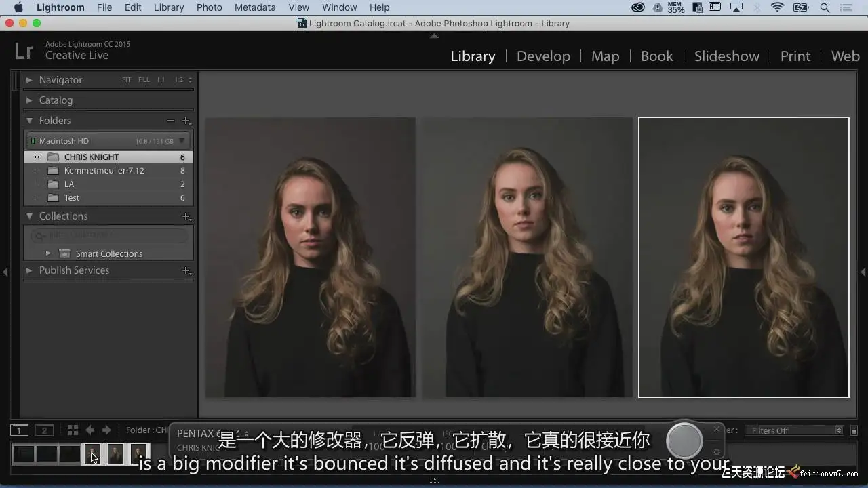The image size is (868, 488).
Task: Open the Navigator 1:2 zoom ratio dropdown
Action: pyautogui.click(x=183, y=80)
